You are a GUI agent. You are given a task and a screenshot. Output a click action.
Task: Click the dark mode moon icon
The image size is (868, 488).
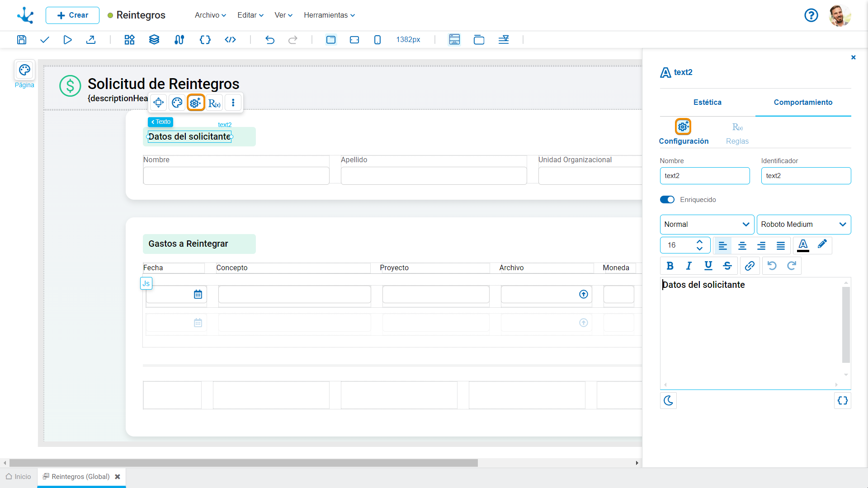click(x=668, y=400)
